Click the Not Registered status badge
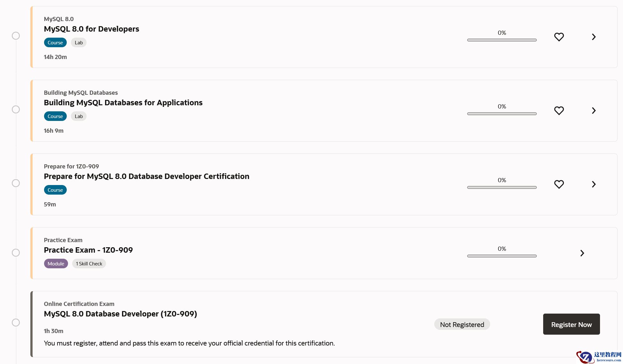 coord(462,324)
